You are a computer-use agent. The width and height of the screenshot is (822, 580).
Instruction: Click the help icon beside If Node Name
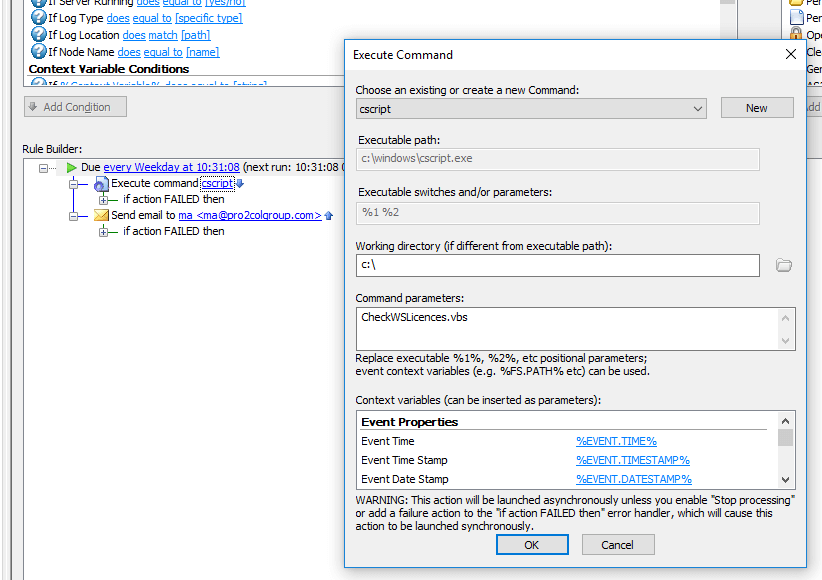pyautogui.click(x=38, y=52)
